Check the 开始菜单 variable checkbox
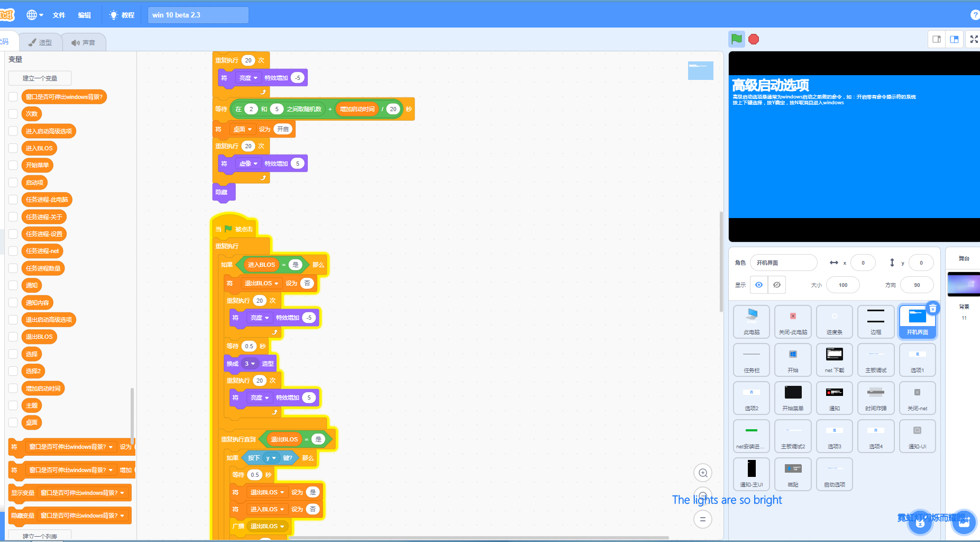Screen dimensions: 980x542 point(13,165)
